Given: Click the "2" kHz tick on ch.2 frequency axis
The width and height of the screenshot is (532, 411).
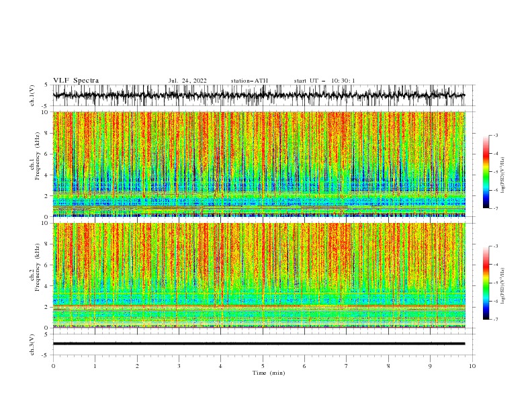Looking at the screenshot, I should (x=47, y=307).
